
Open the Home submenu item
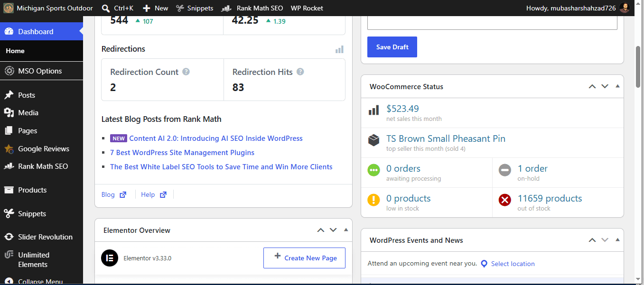click(x=41, y=51)
